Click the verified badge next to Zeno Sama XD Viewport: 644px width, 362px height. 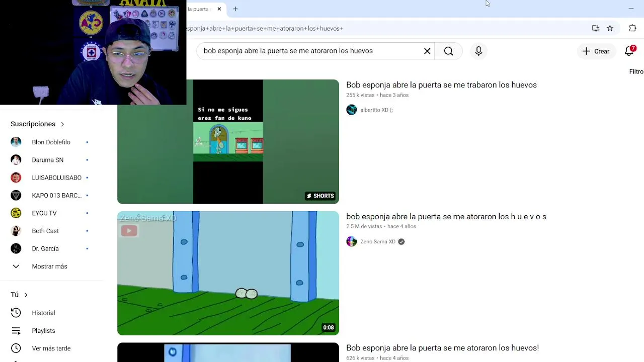click(x=401, y=242)
